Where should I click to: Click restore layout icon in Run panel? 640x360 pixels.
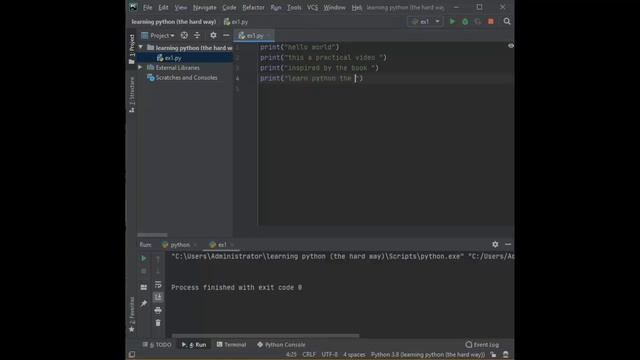tap(143, 287)
